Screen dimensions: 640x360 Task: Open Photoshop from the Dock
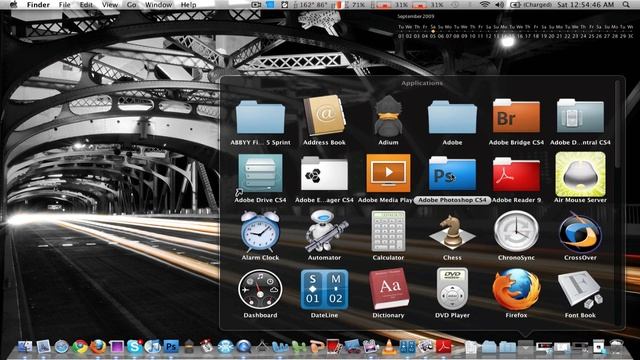coord(171,347)
